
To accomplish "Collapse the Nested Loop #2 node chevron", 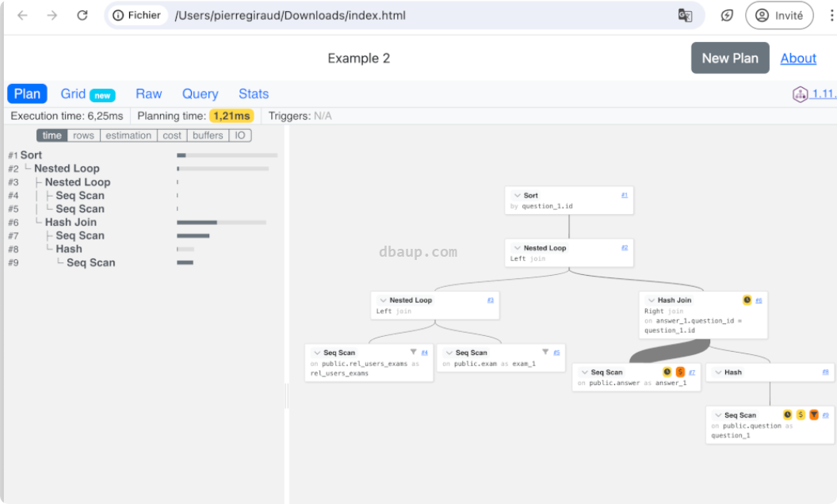I will click(x=517, y=248).
